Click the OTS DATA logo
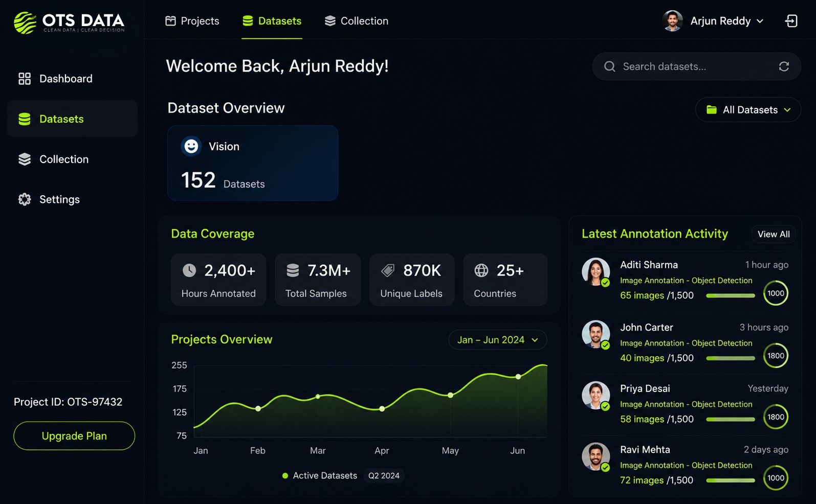Viewport: 816px width, 504px height. [x=69, y=22]
